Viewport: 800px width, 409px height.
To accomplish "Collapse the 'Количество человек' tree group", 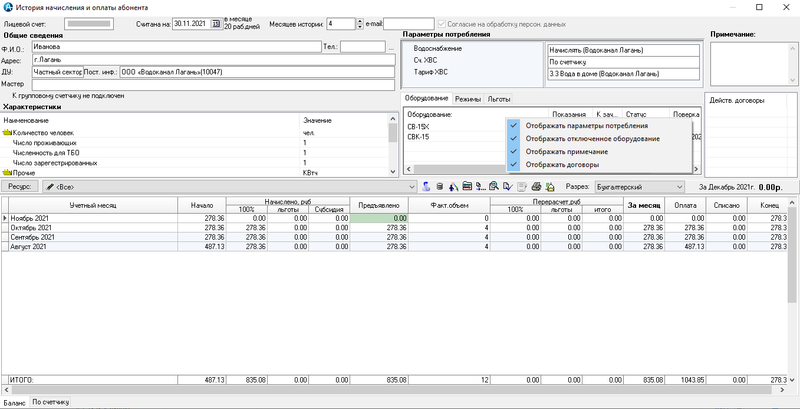I will point(8,133).
